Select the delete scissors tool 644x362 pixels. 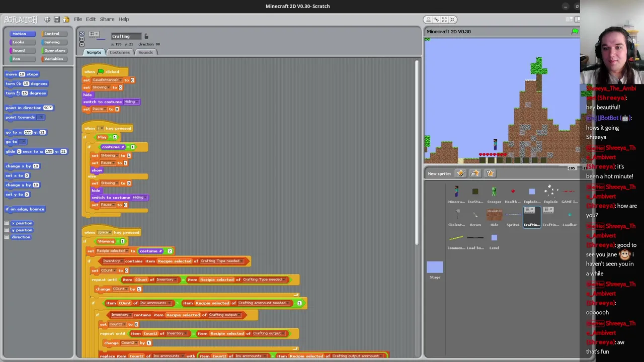point(436,20)
